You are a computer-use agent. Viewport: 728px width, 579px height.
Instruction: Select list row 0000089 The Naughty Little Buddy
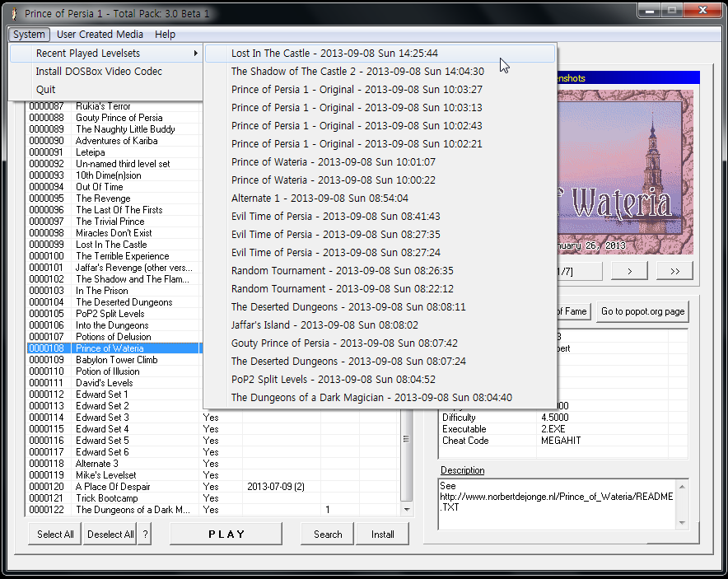point(114,129)
